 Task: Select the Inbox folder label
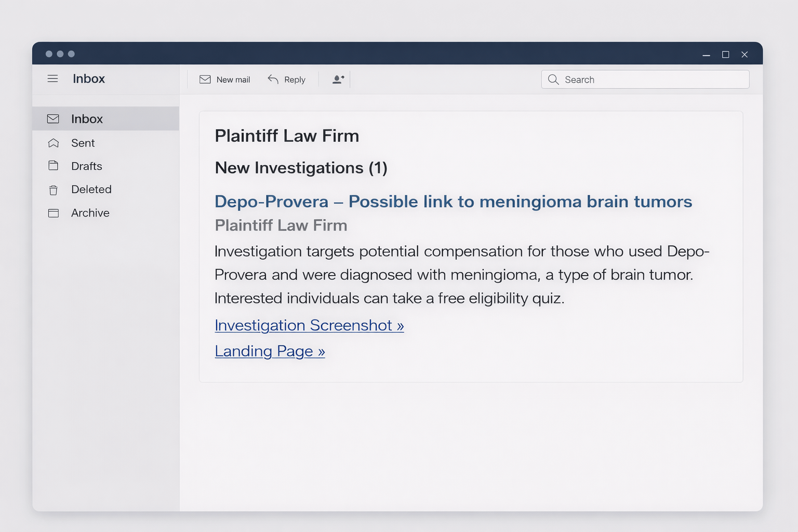click(x=87, y=119)
